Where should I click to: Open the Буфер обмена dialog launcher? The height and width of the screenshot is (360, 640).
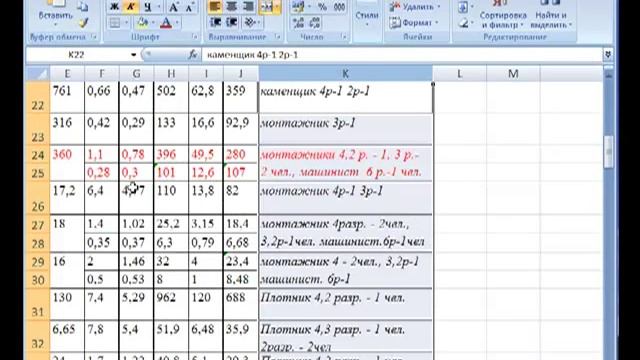[94, 37]
